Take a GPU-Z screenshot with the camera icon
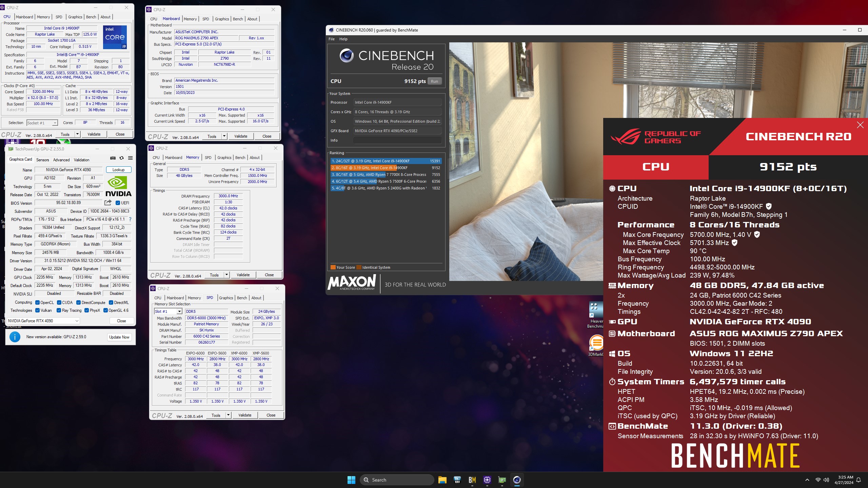The image size is (868, 488). coord(113,158)
